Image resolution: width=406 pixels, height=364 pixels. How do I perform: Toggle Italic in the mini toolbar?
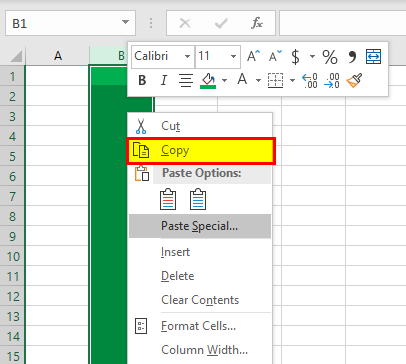[x=164, y=80]
